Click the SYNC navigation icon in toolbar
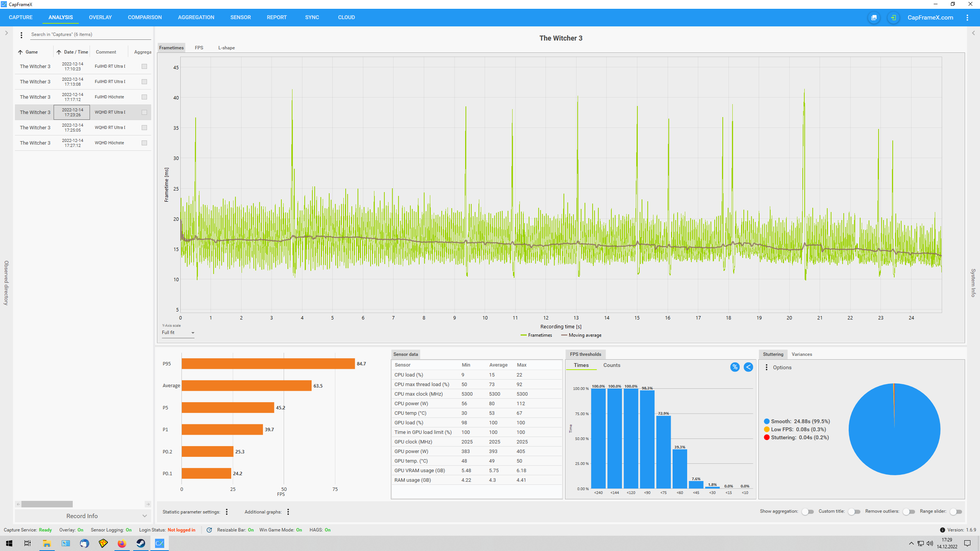 [312, 18]
